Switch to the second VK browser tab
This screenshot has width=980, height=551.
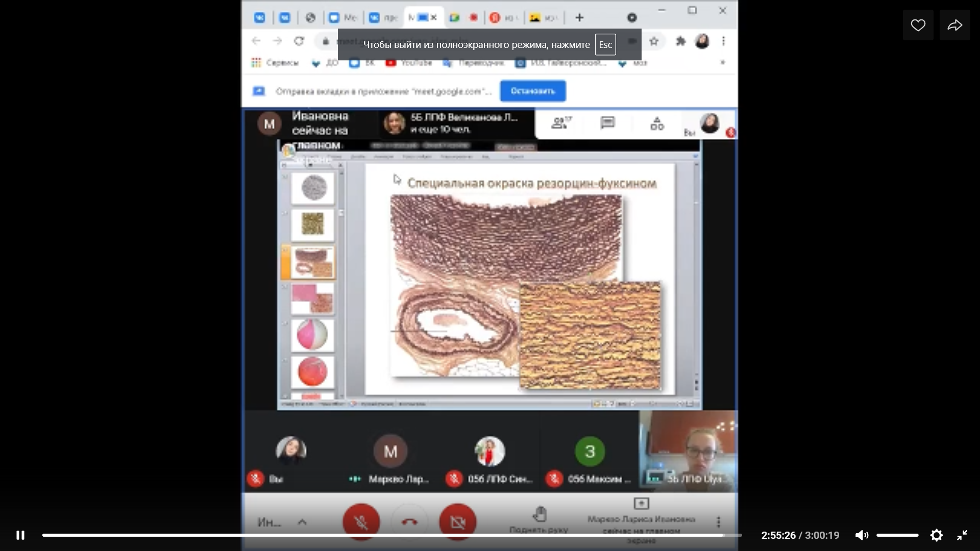pyautogui.click(x=285, y=18)
